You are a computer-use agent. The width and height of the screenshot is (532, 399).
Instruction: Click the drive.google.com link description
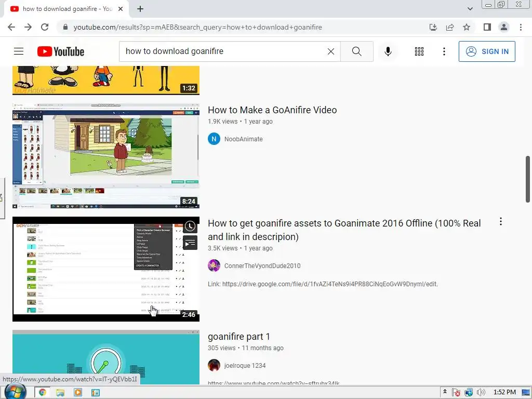323,284
